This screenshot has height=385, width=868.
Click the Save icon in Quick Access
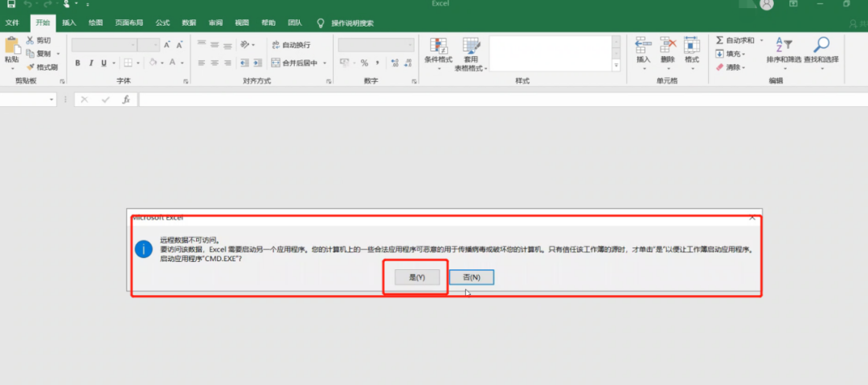coord(11,4)
